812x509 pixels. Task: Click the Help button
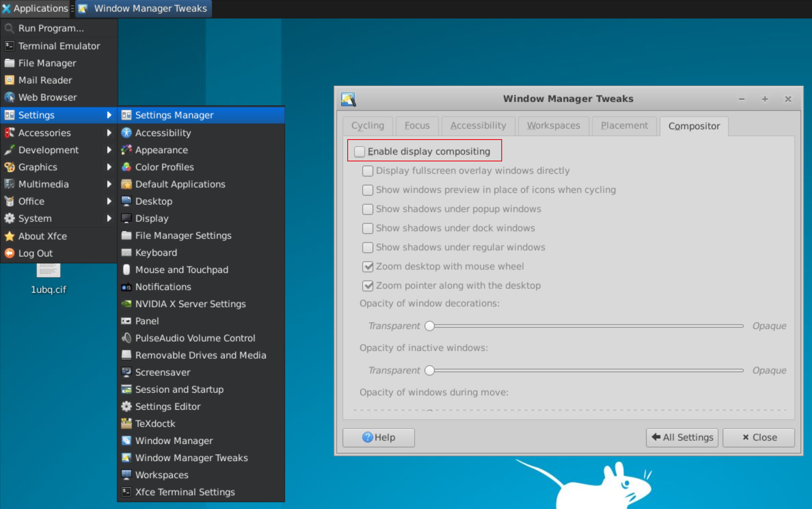tap(379, 437)
